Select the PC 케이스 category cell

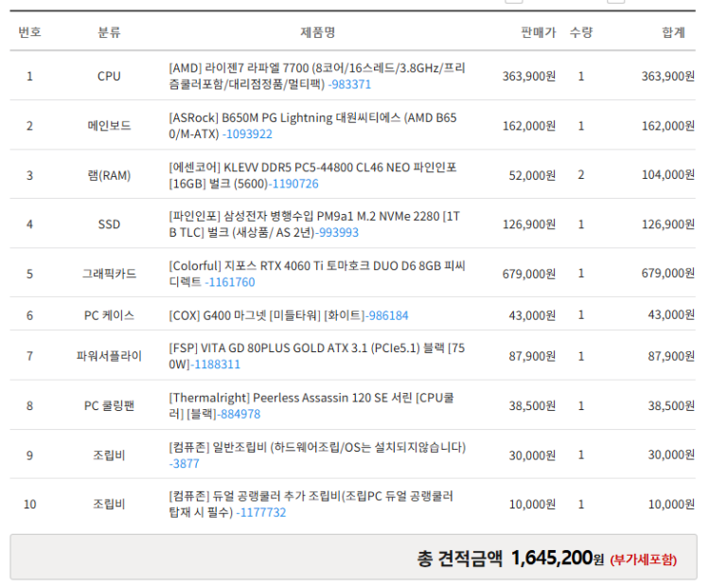[x=109, y=315]
